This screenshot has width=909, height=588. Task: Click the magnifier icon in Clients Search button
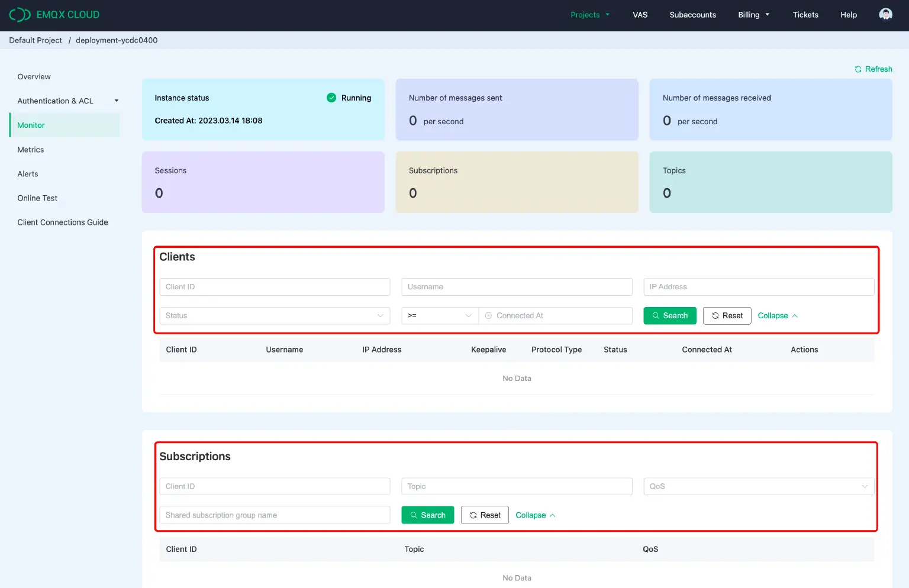pyautogui.click(x=656, y=315)
